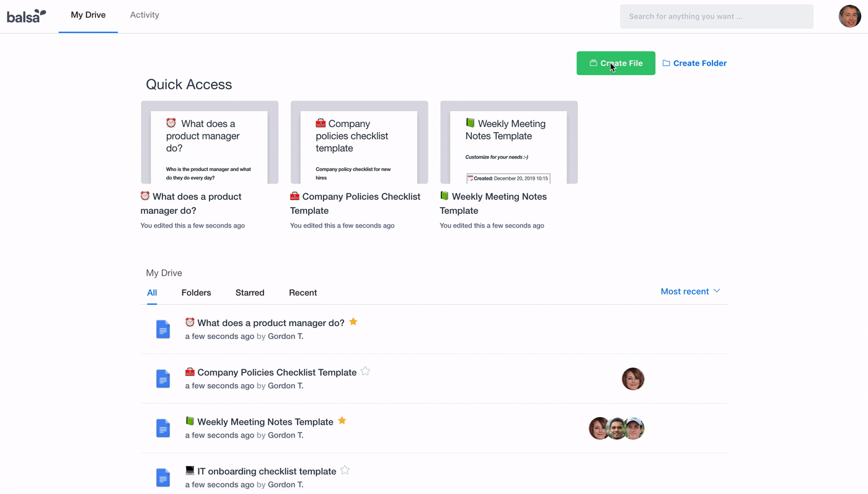Click collaborator avatar on Company Policies Checklist row
The height and width of the screenshot is (494, 868).
coord(633,379)
